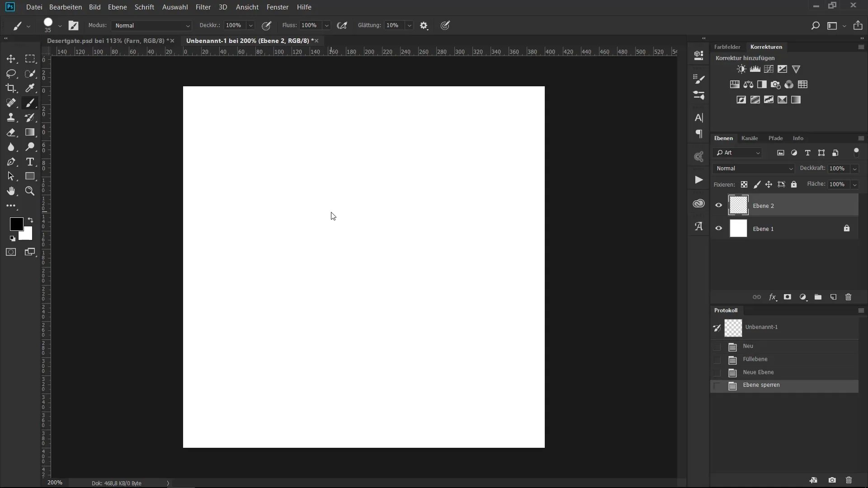
Task: Open the brush preset picker
Action: pyautogui.click(x=59, y=26)
